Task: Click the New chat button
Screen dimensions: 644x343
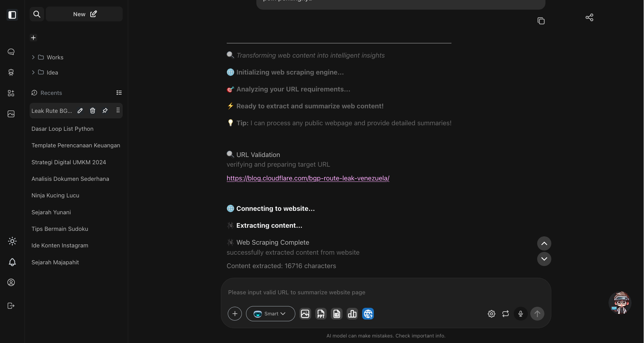Action: click(x=84, y=14)
